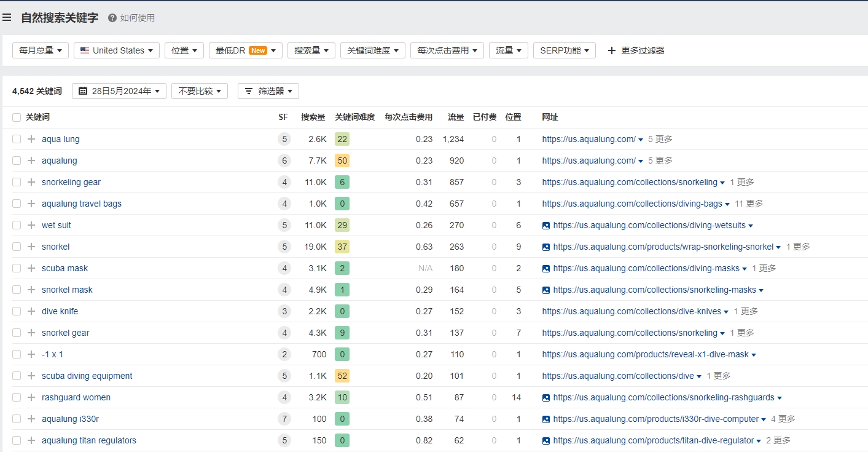Image resolution: width=868 pixels, height=452 pixels.
Task: Toggle the select-all checkbox in header
Action: [x=17, y=117]
